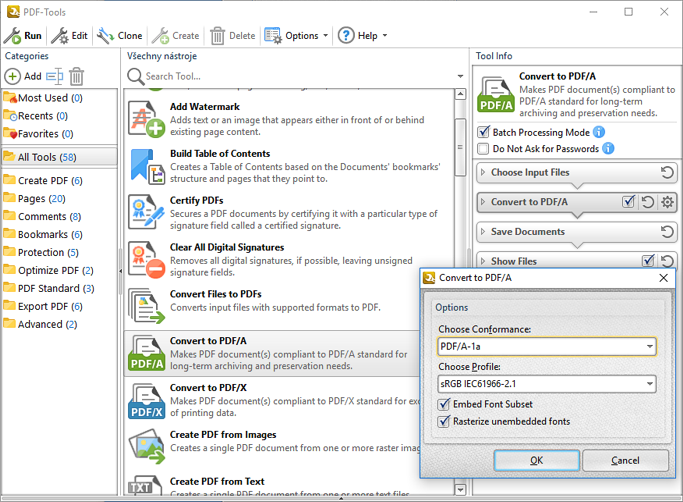The height and width of the screenshot is (502, 683).
Task: Toggle the Convert to PDF/A step checkbox
Action: [x=629, y=202]
